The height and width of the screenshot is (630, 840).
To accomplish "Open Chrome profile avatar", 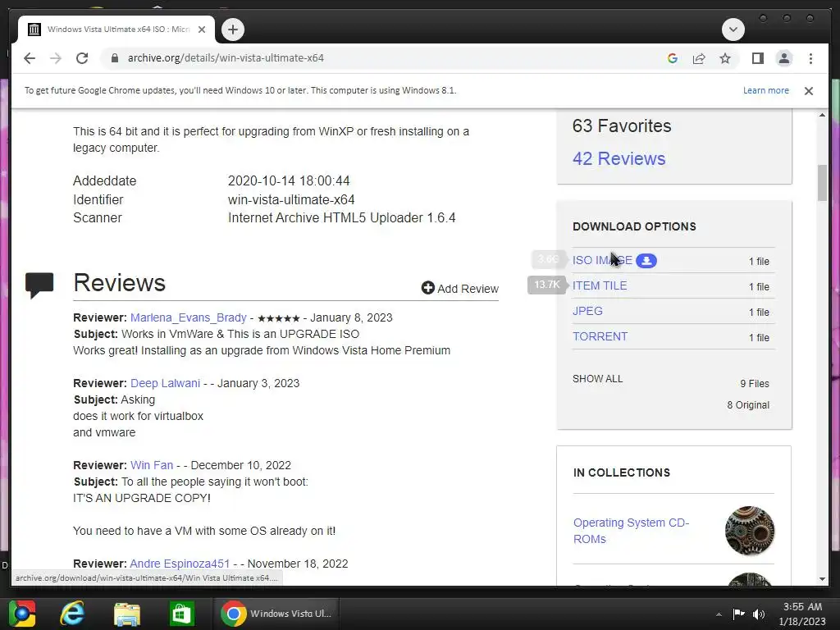I will 783,58.
